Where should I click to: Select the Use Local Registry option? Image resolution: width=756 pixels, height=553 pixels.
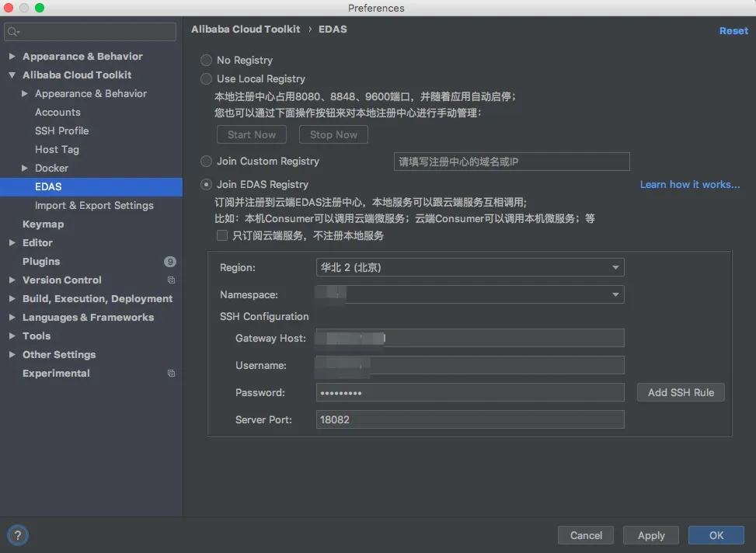(x=207, y=78)
